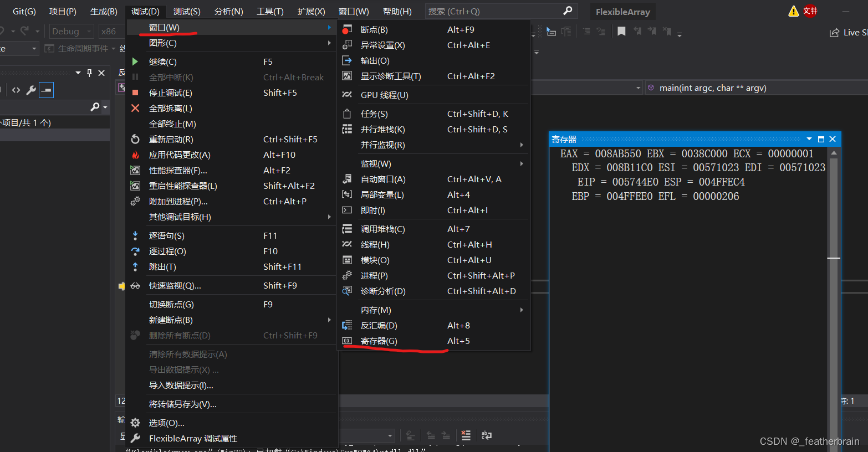Click the Step Out arrow icon

pyautogui.click(x=135, y=266)
